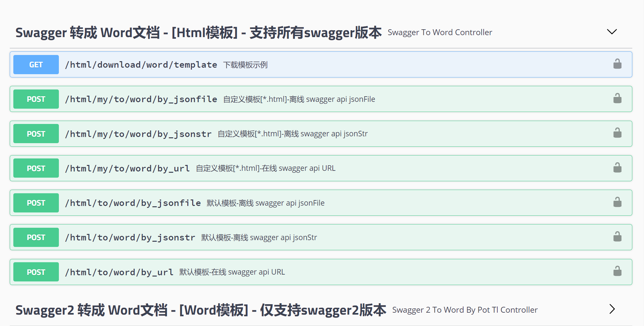Click lock icon on /html/my/to/word/by_url row
The width and height of the screenshot is (644, 326).
point(617,168)
